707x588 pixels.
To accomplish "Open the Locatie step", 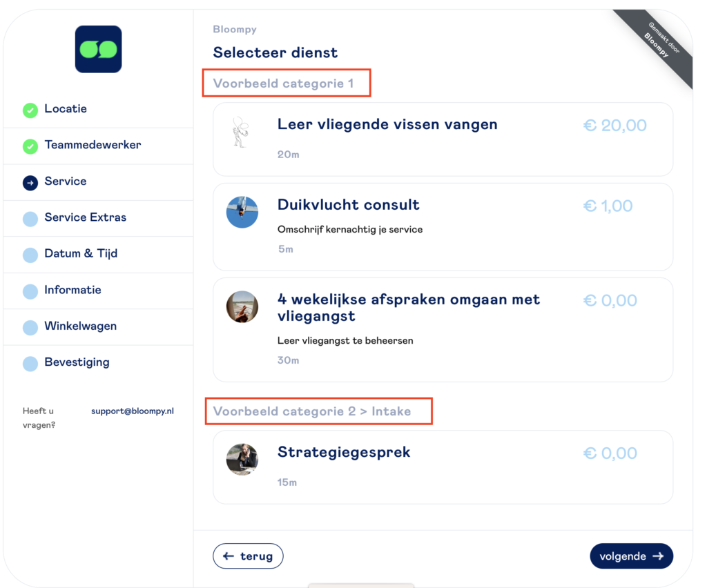I will (x=66, y=109).
